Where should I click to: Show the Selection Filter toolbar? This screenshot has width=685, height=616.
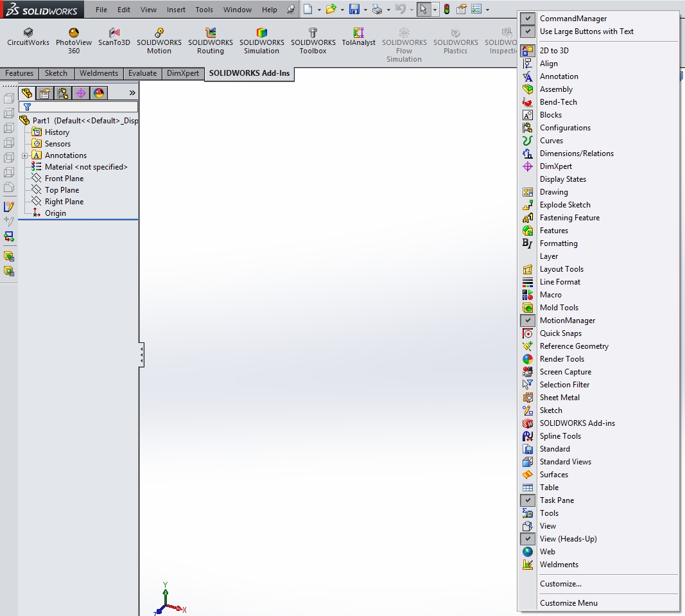(x=598, y=385)
